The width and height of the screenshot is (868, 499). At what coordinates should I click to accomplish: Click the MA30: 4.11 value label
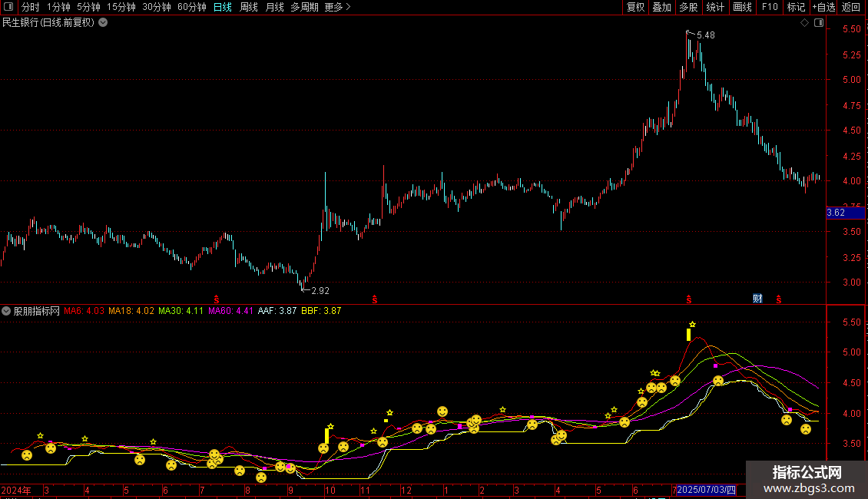pos(181,311)
